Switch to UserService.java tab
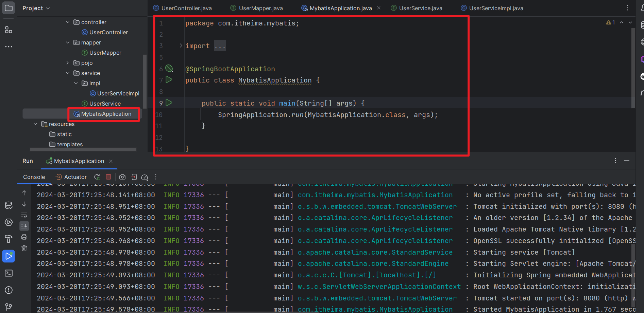Image resolution: width=644 pixels, height=313 pixels. [x=417, y=8]
